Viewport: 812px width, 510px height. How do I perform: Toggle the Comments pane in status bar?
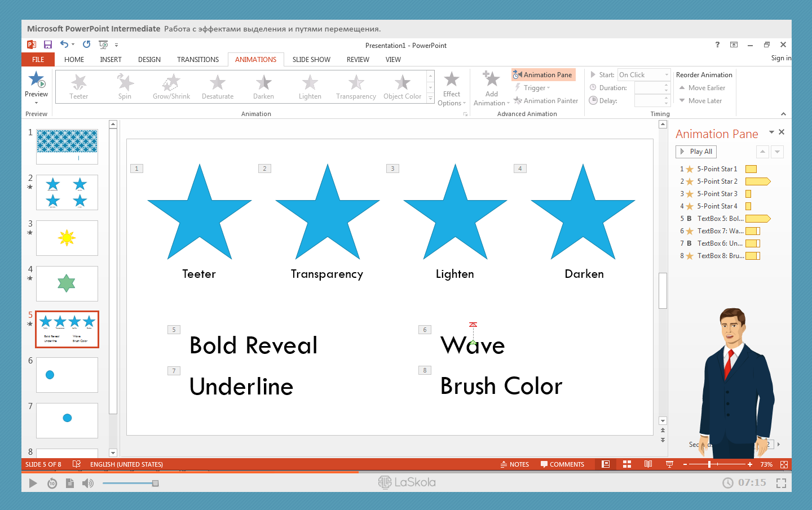[x=562, y=464]
